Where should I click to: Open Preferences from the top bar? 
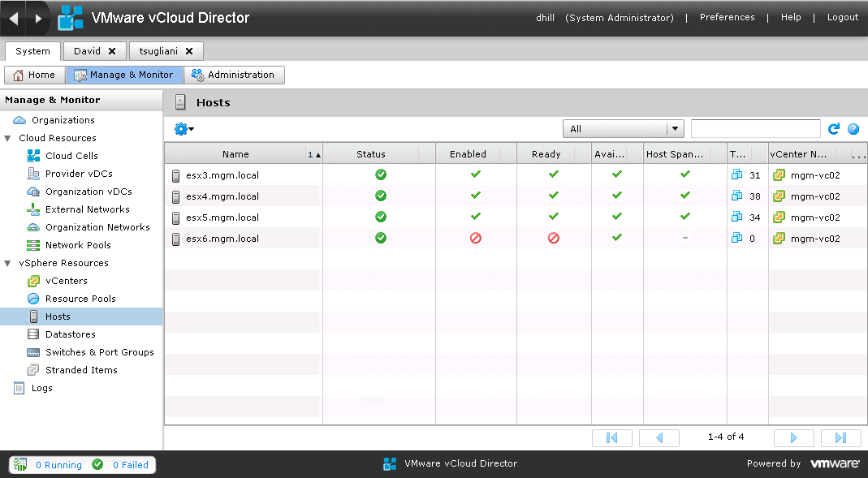pyautogui.click(x=727, y=16)
